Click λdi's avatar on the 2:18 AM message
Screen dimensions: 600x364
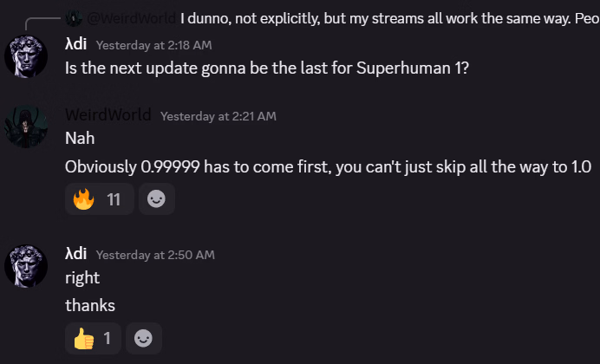coord(26,57)
